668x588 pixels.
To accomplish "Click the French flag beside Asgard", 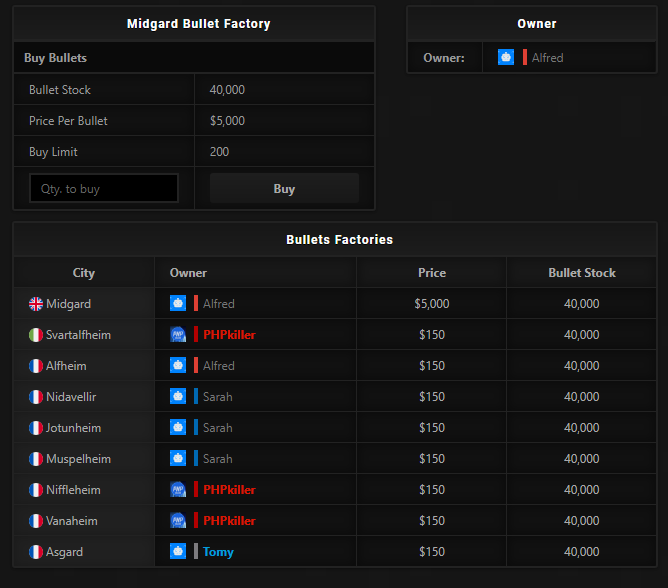I will [x=36, y=552].
